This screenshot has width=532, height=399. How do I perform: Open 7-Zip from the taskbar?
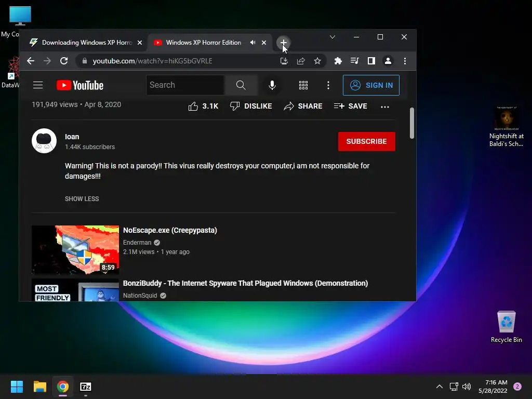(x=86, y=387)
